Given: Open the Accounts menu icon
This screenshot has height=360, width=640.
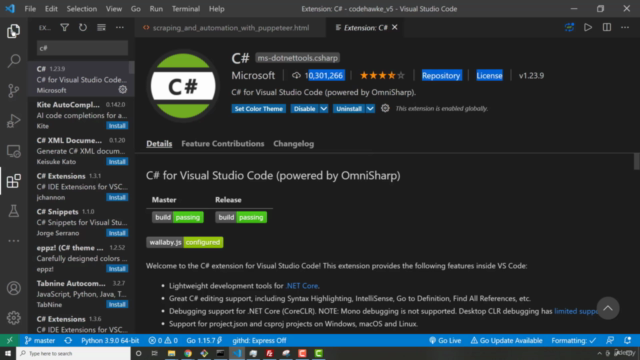Looking at the screenshot, I should [x=13, y=288].
